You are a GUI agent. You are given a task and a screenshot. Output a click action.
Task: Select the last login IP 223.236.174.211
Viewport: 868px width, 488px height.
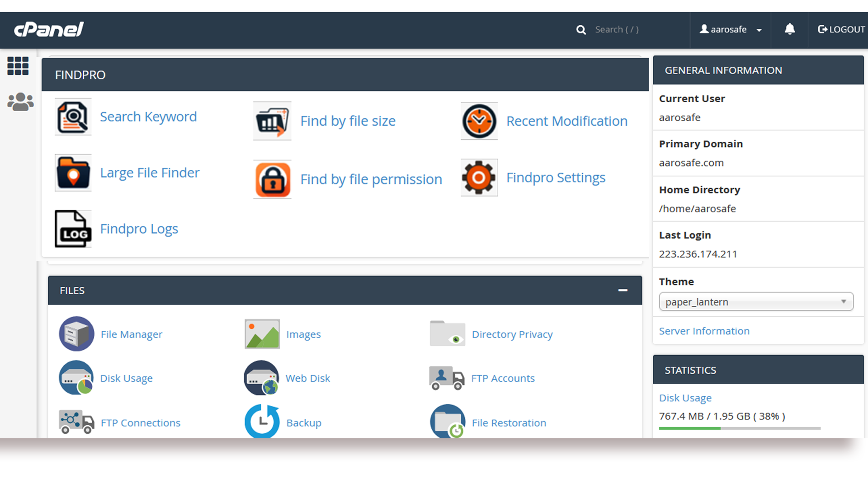click(x=698, y=254)
